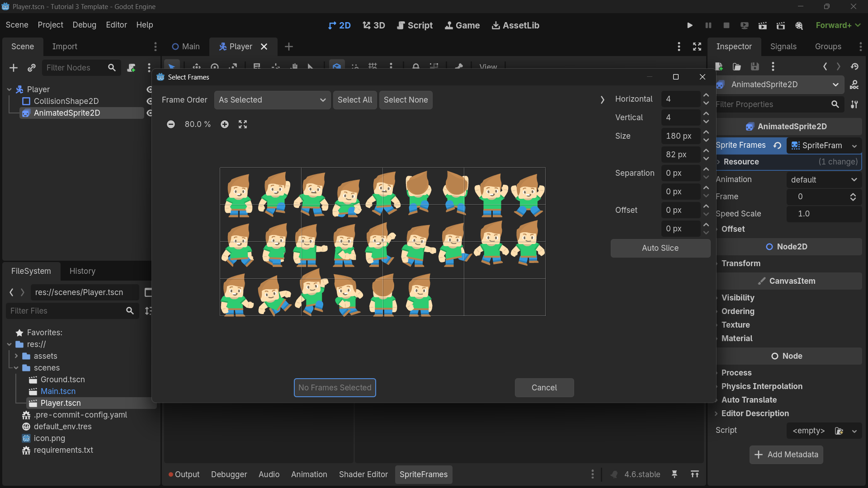Fit the sprite sheet to the view

coord(243,124)
